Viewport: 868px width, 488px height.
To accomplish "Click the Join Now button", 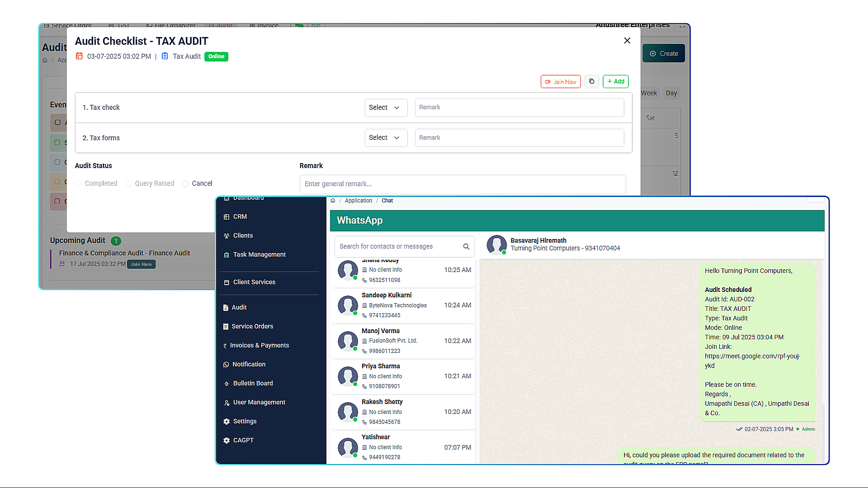I will 561,81.
